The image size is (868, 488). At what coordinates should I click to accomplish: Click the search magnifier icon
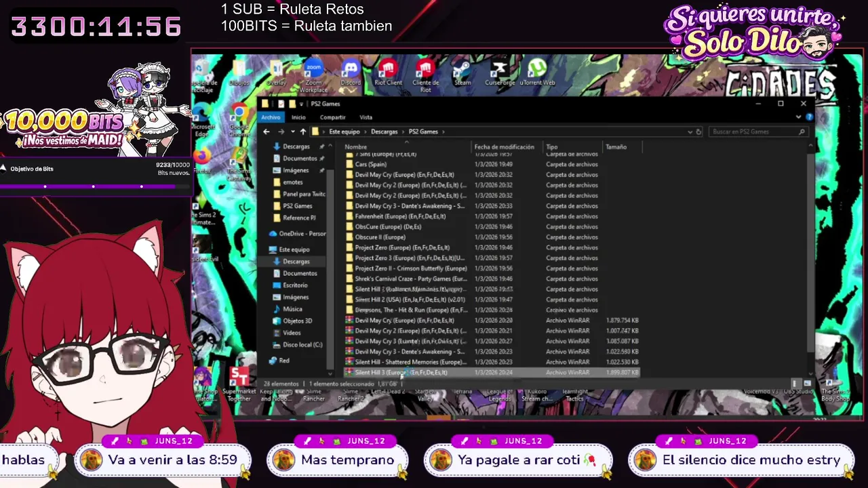pyautogui.click(x=802, y=131)
